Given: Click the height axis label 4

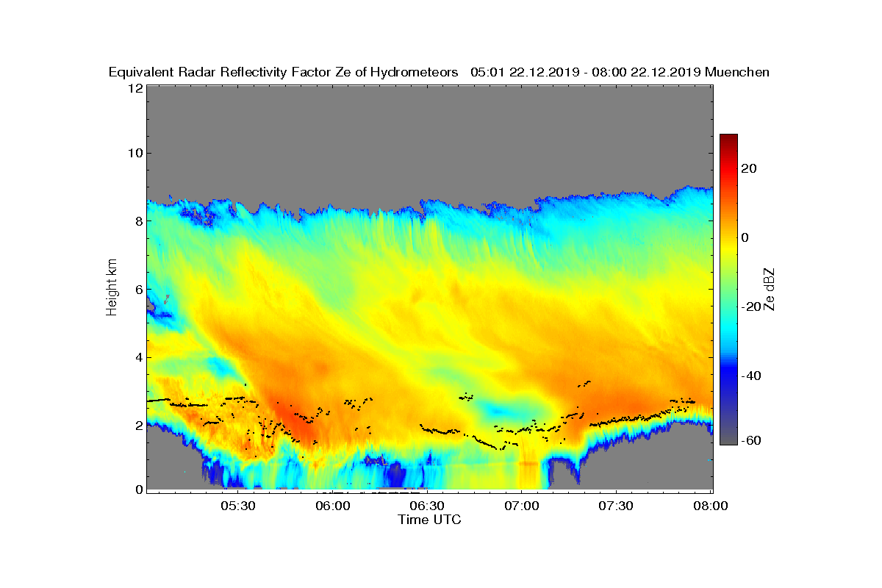Looking at the screenshot, I should coord(137,357).
